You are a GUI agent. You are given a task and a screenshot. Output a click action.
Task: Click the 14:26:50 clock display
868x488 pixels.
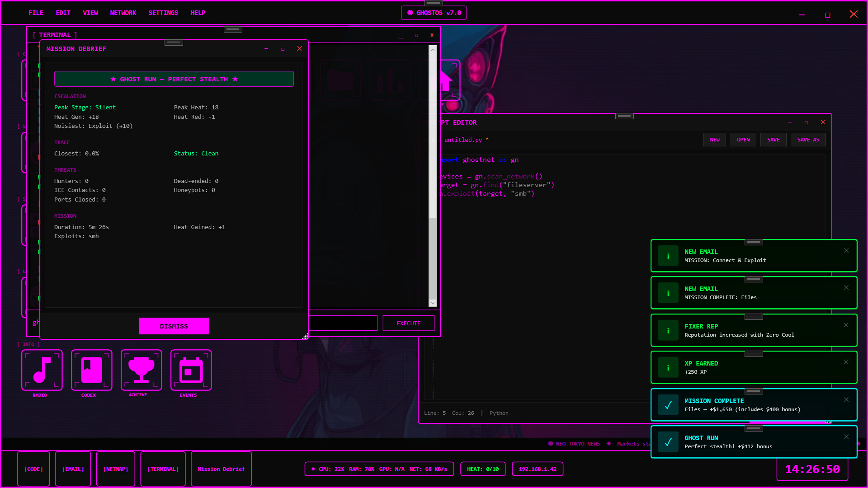(812, 469)
